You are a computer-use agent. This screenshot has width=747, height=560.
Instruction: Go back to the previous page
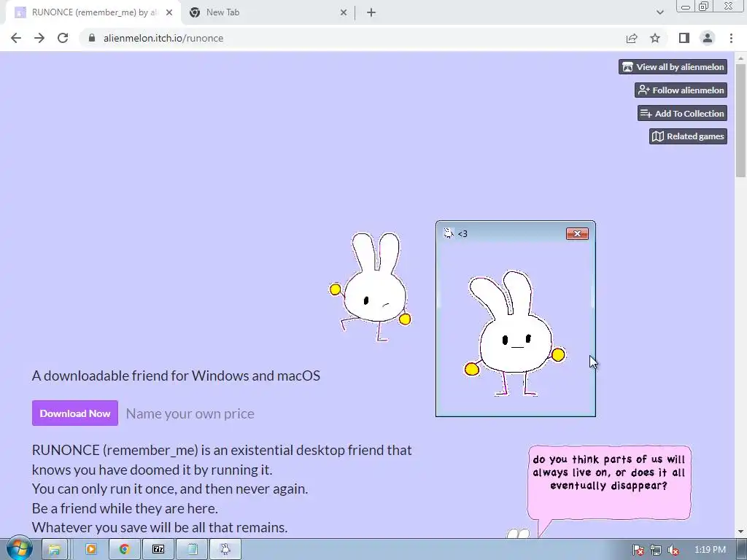click(16, 38)
